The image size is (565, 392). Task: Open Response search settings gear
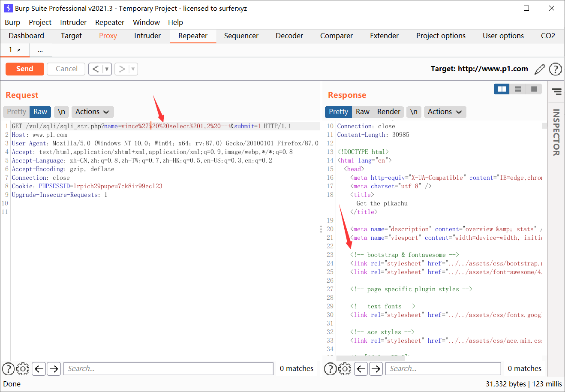(345, 368)
